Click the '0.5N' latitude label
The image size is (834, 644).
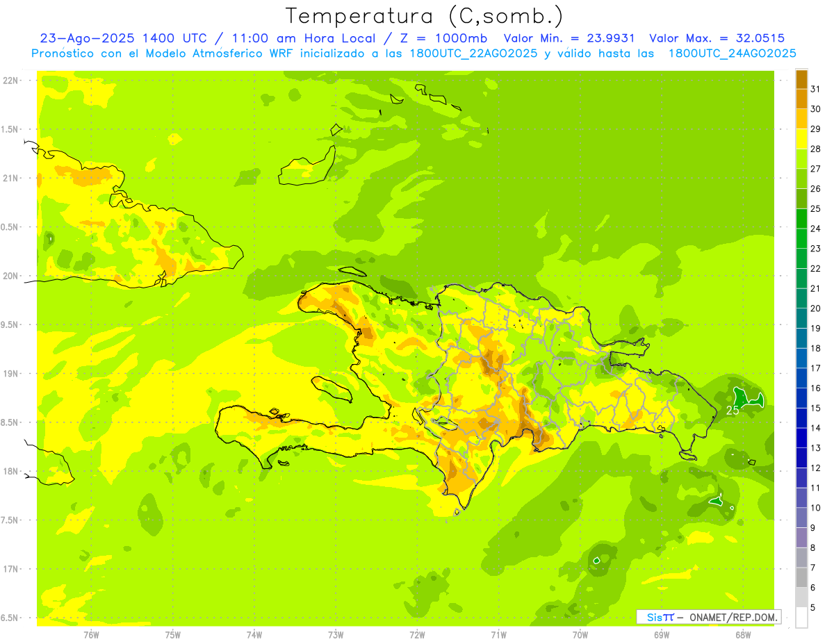[x=10, y=227]
